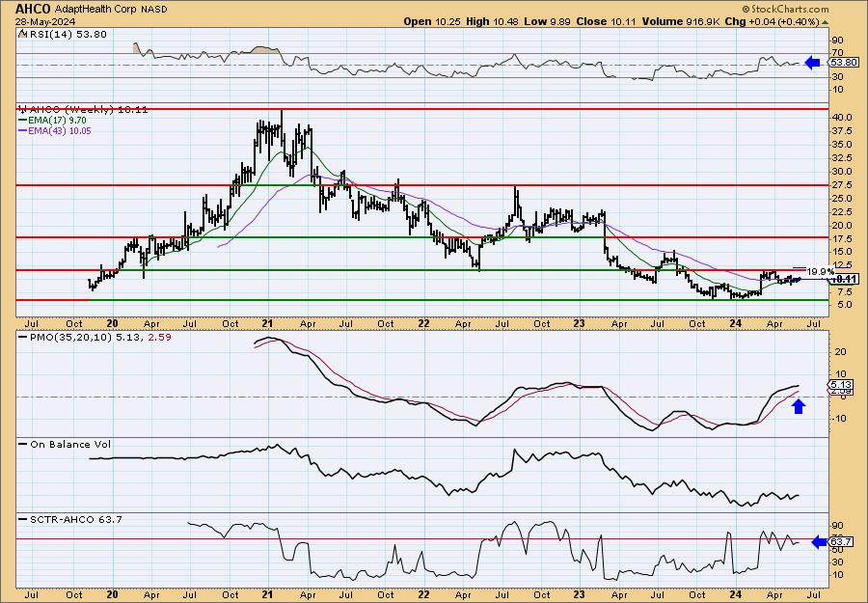868x603 pixels.
Task: Click the High 10.48 value
Action: (x=492, y=21)
